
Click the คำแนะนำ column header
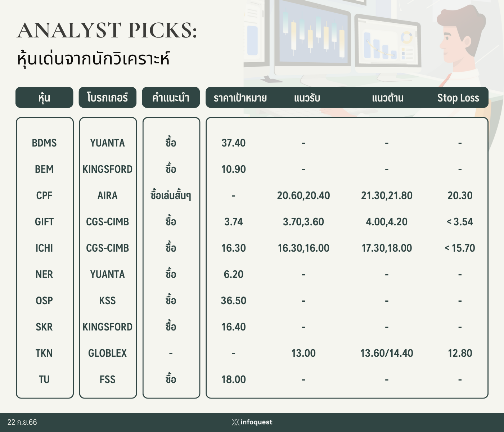[x=171, y=97]
